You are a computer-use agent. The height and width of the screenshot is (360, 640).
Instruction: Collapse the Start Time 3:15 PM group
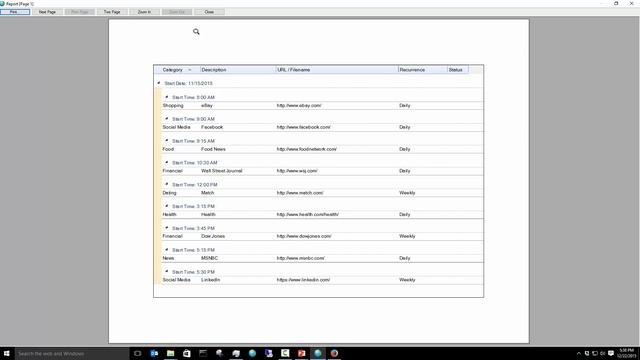[x=167, y=206]
